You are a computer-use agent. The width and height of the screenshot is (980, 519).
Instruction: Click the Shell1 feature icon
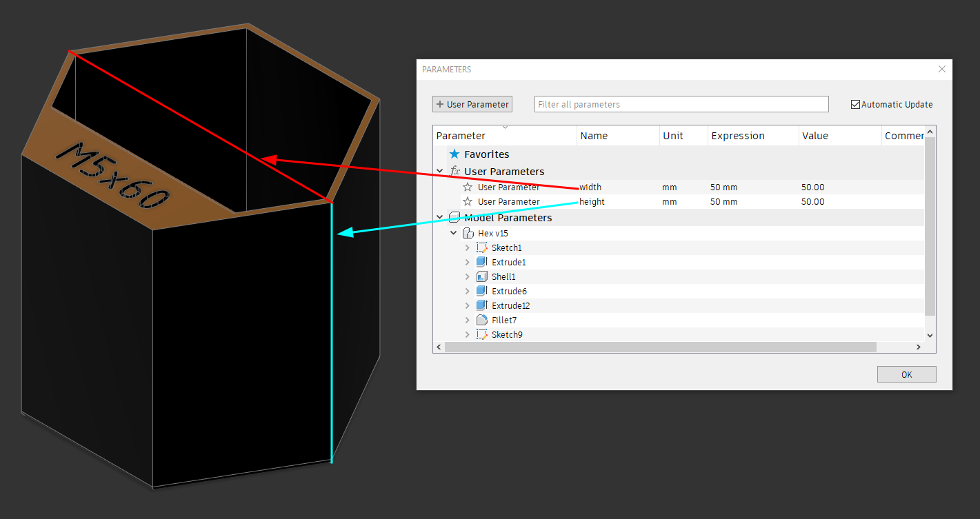(481, 276)
